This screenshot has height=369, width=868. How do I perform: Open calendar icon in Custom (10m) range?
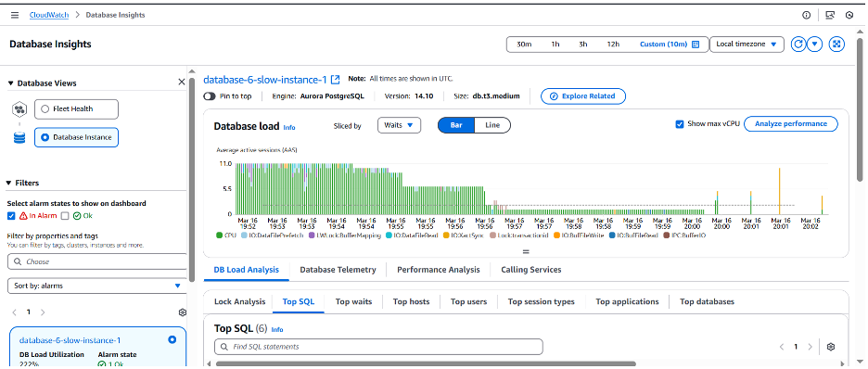click(696, 45)
